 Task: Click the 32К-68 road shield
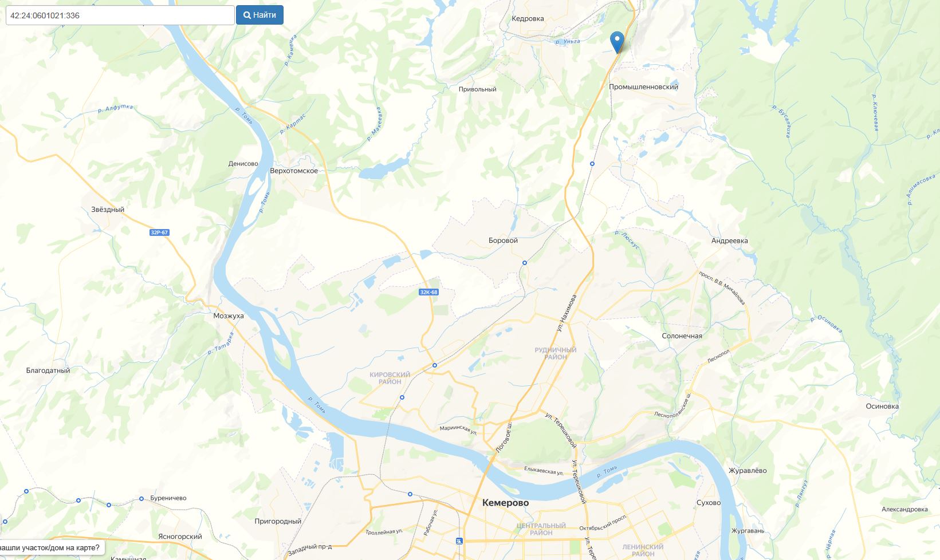[428, 292]
